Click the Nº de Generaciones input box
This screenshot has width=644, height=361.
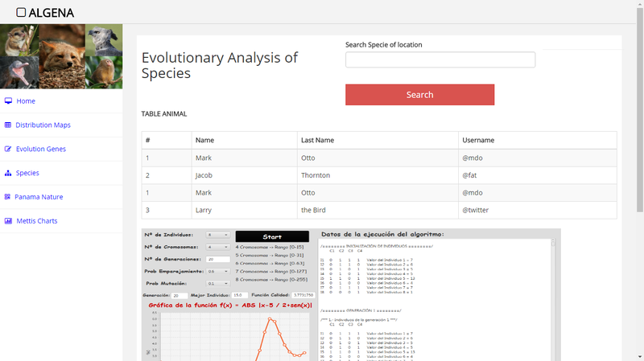[218, 259]
